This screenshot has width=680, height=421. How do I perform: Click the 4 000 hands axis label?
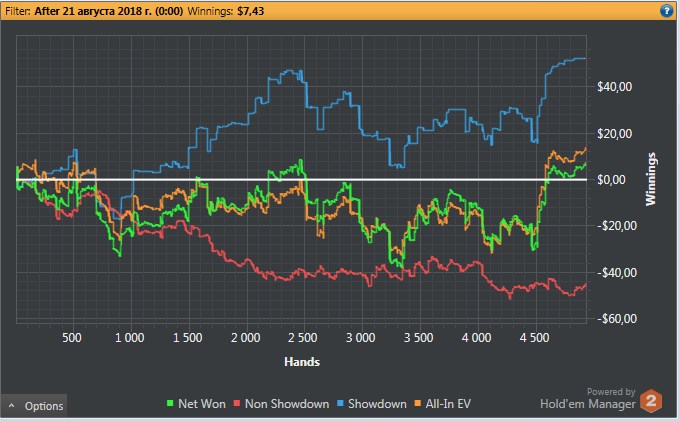coord(476,338)
